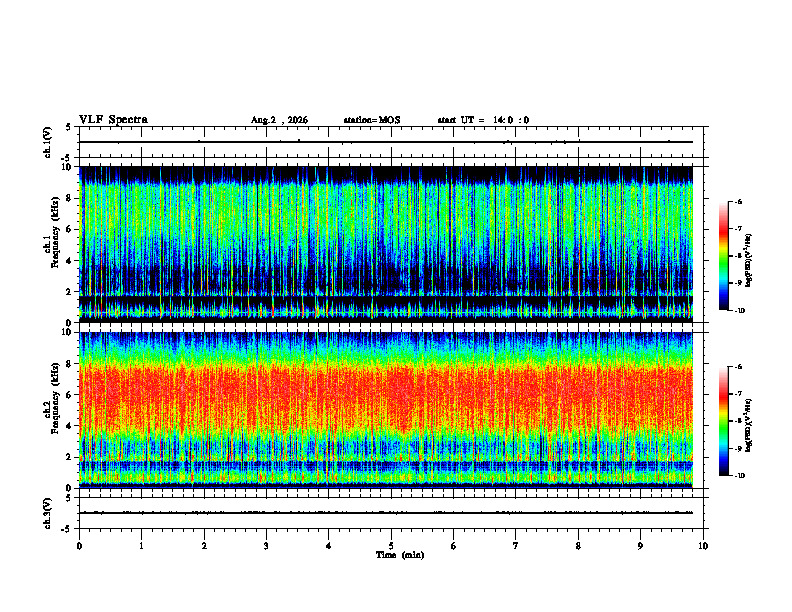Click the "5" volt tick on ch.1(V) axis
This screenshot has width=792, height=612.
pyautogui.click(x=69, y=127)
